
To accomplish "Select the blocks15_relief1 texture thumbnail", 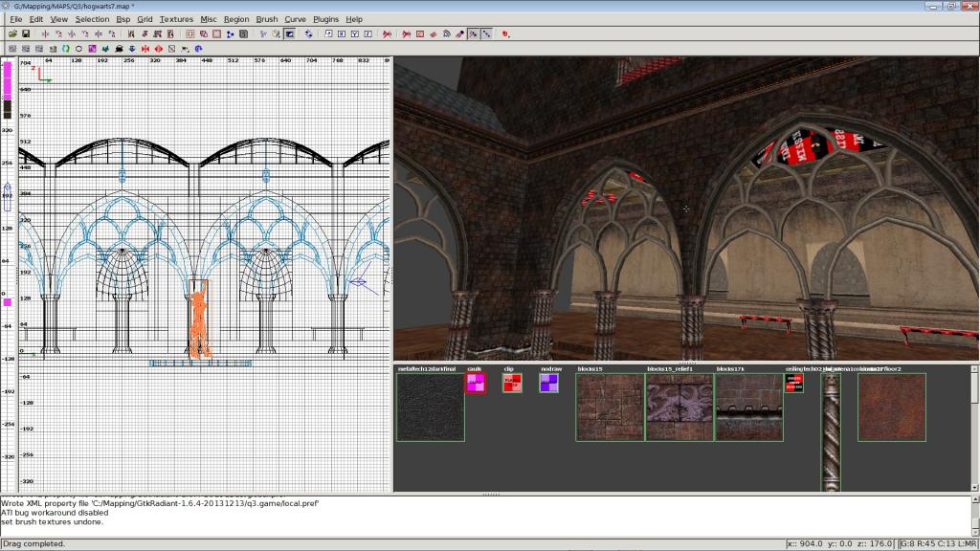I will click(679, 408).
